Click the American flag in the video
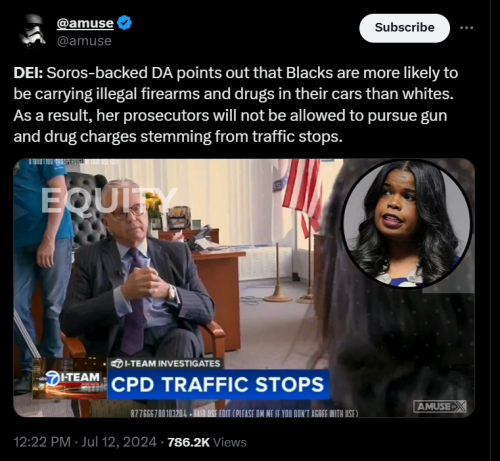The width and height of the screenshot is (500, 461). click(302, 194)
